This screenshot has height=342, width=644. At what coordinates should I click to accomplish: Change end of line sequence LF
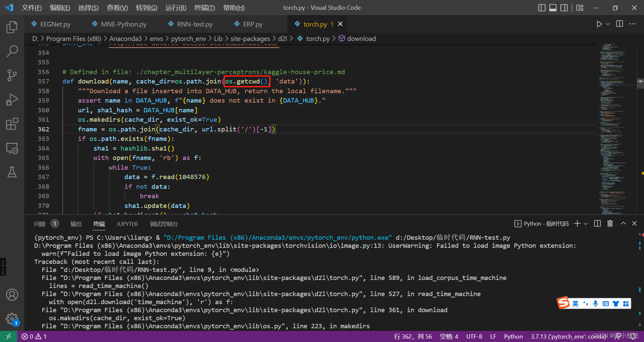click(x=493, y=336)
